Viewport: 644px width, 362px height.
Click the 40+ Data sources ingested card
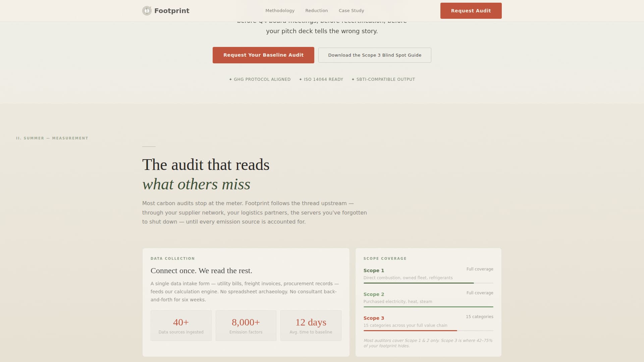(181, 325)
